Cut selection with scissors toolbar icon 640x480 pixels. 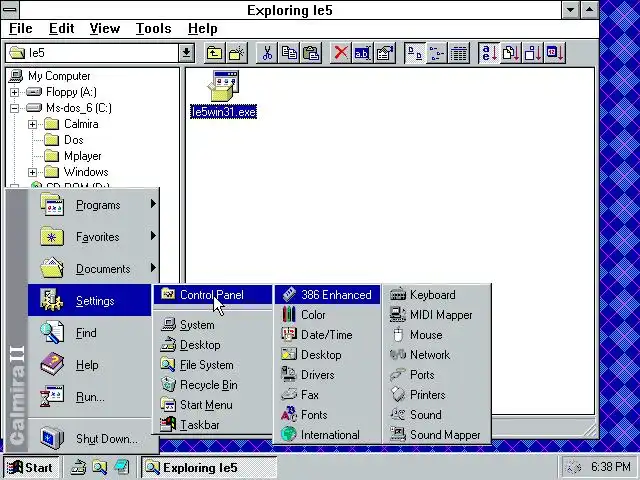pyautogui.click(x=267, y=53)
